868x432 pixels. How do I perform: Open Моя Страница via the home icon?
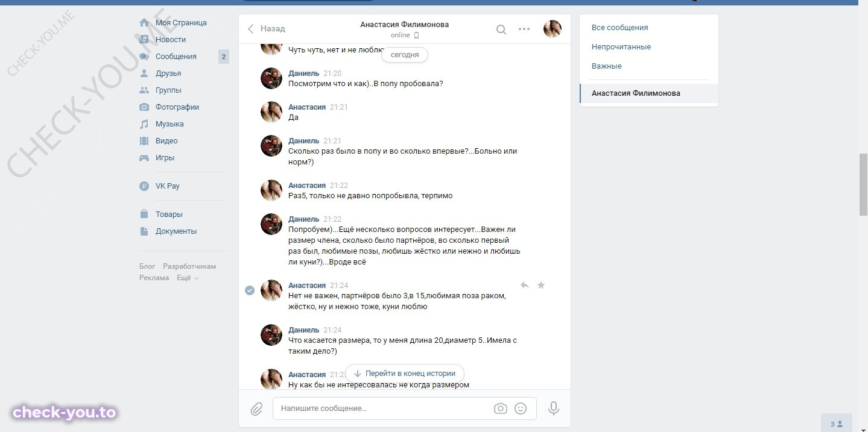pyautogui.click(x=144, y=22)
